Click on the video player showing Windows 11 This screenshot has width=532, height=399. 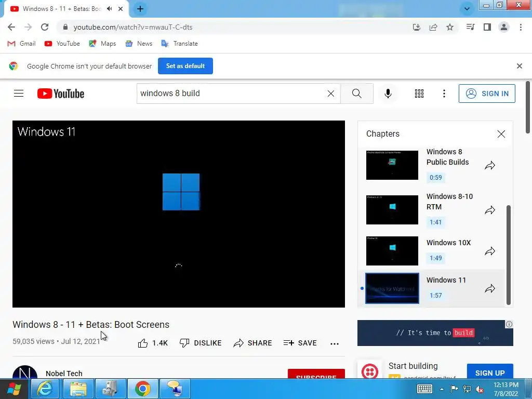click(179, 214)
